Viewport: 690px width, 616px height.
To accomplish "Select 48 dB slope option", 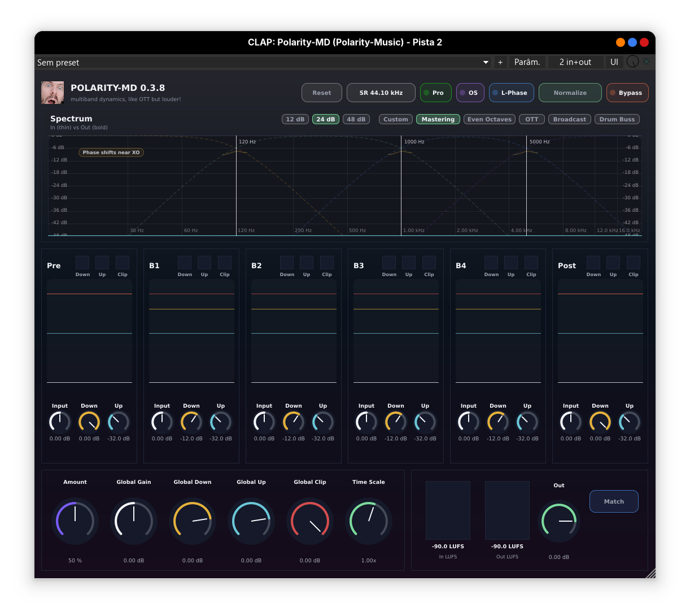I will point(356,119).
